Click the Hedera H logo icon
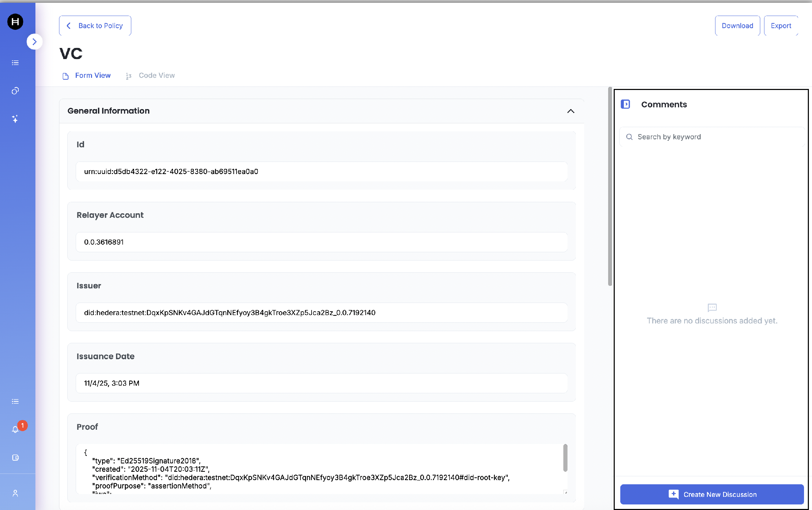This screenshot has width=812, height=510. coord(15,22)
